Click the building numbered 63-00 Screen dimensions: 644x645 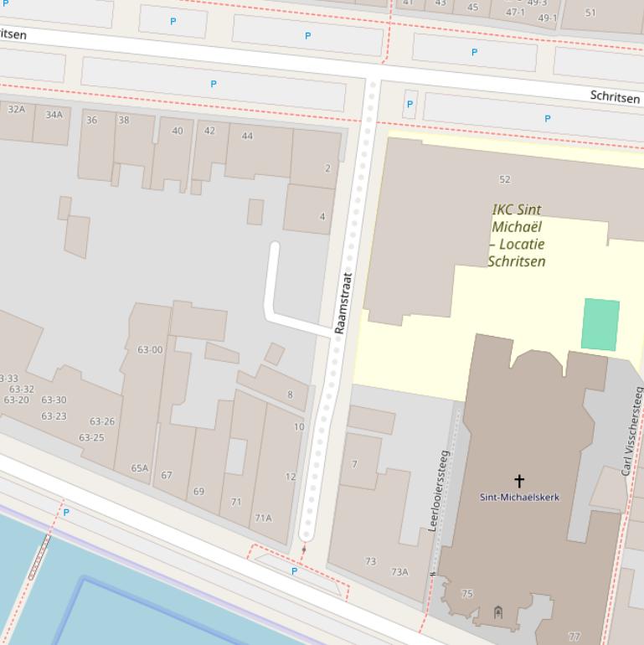(150, 349)
